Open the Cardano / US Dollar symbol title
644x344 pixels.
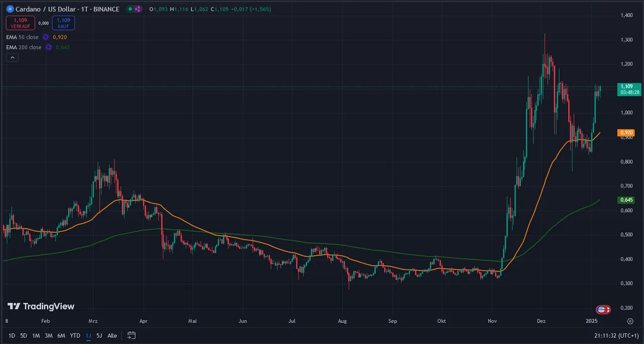click(x=67, y=9)
